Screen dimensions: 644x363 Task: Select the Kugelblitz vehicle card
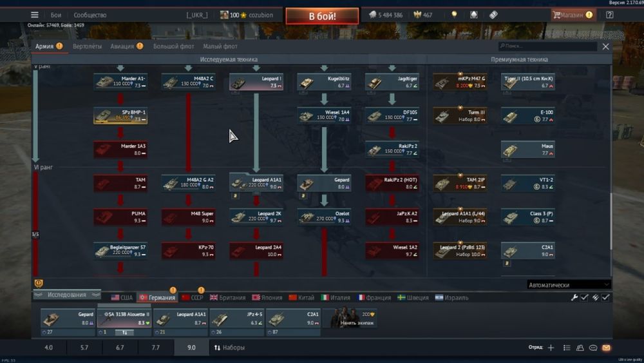point(324,82)
